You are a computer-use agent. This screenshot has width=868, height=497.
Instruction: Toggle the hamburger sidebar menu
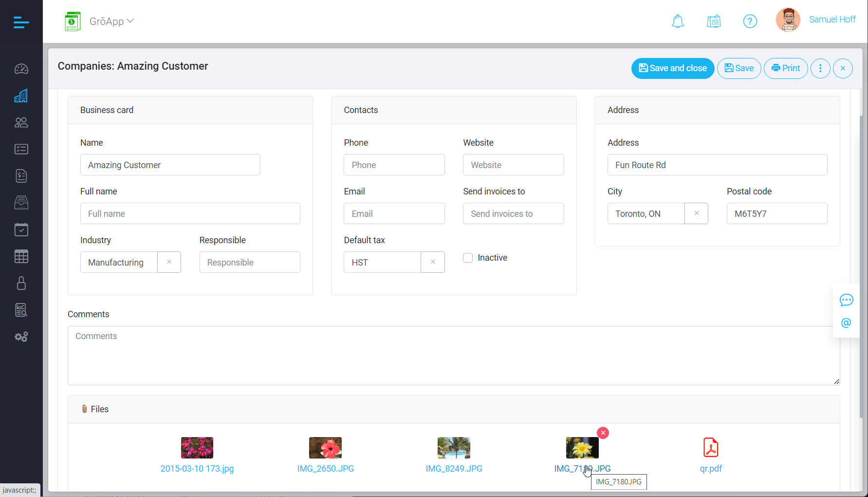click(21, 22)
